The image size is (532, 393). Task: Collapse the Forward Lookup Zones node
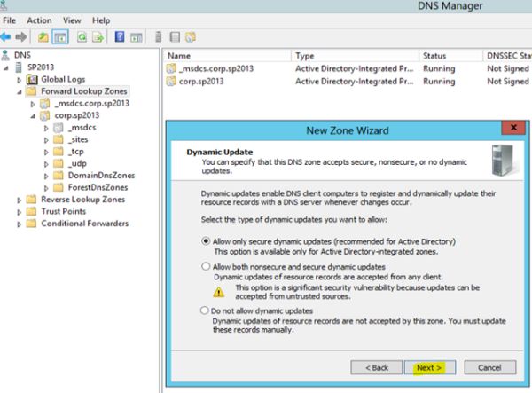click(x=20, y=92)
